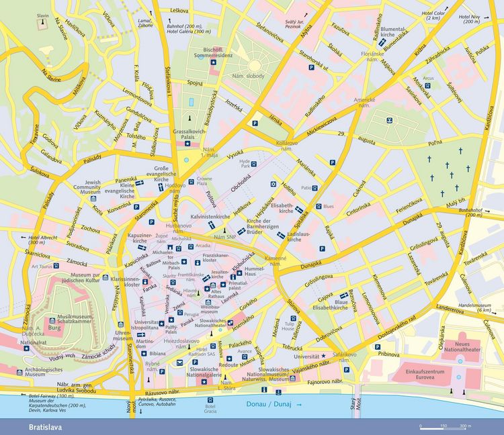504x435 pixels.
Task: Select the Kalvinistenkirche church icon
Action: tap(211, 224)
